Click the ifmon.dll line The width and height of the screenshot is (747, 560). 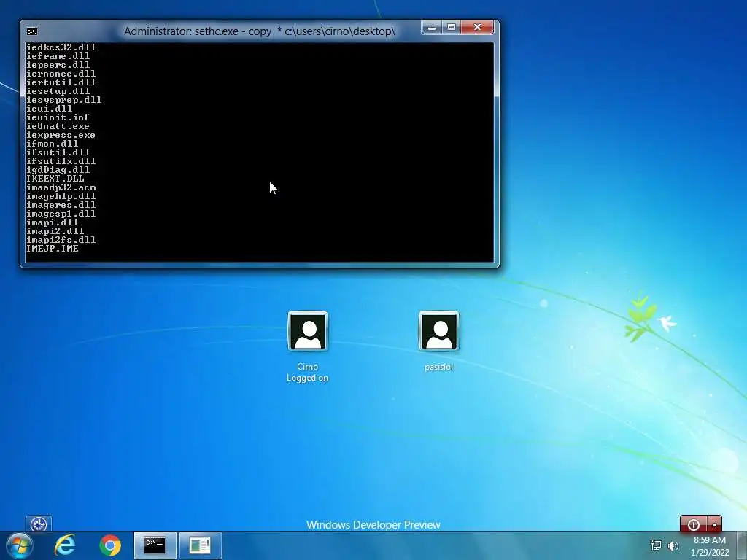53,144
